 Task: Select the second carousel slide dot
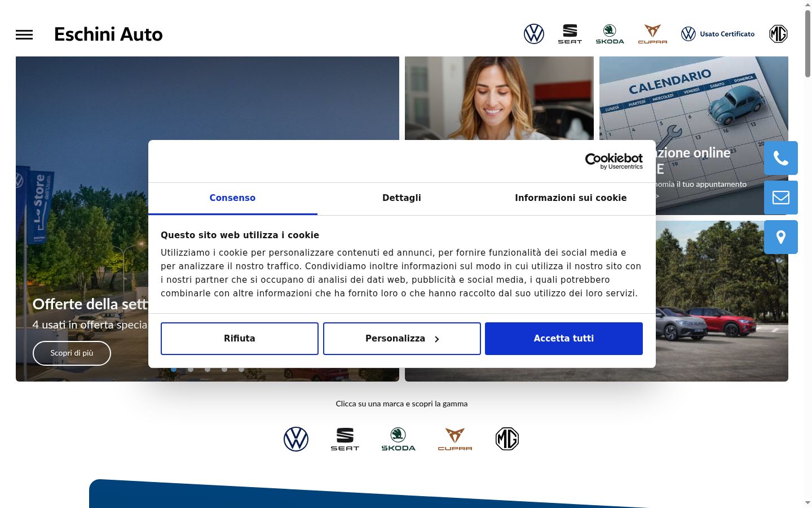[x=191, y=370]
